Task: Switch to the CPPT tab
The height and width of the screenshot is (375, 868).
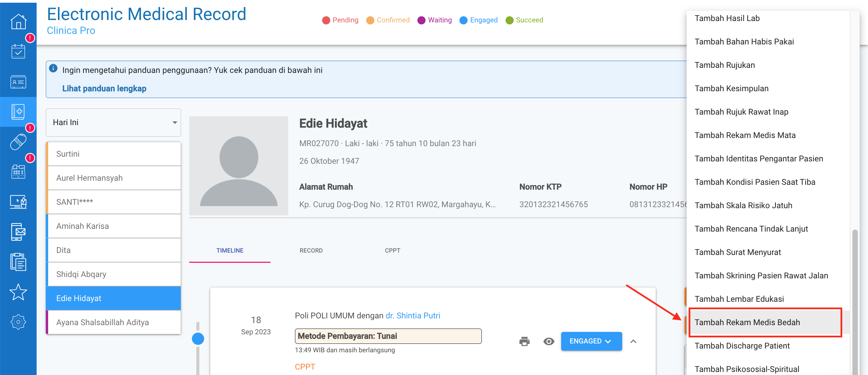Action: (392, 251)
